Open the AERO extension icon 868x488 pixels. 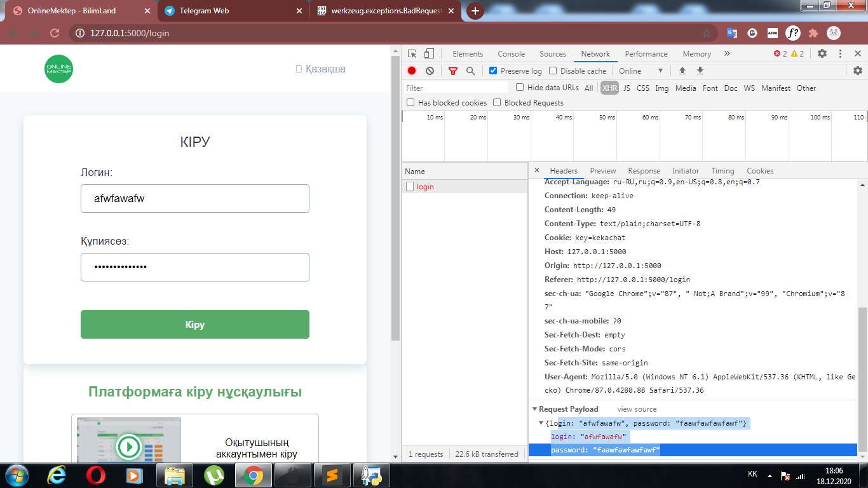coord(773,33)
